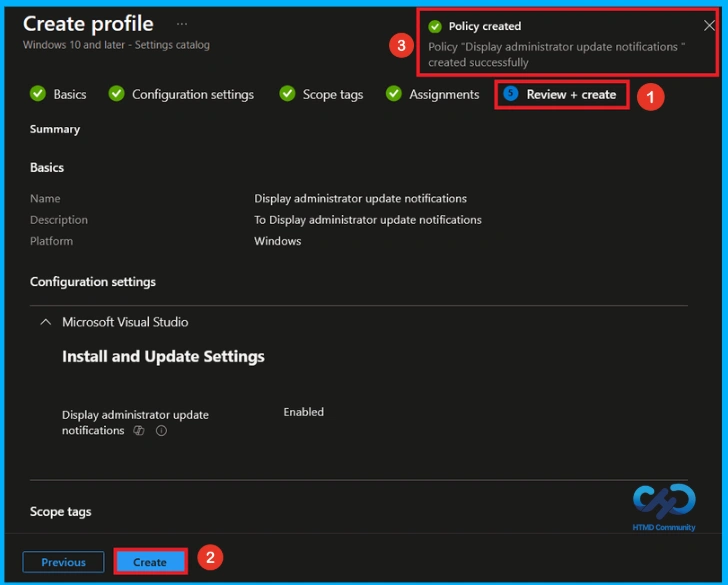
Task: Click the Create button
Action: [x=150, y=562]
